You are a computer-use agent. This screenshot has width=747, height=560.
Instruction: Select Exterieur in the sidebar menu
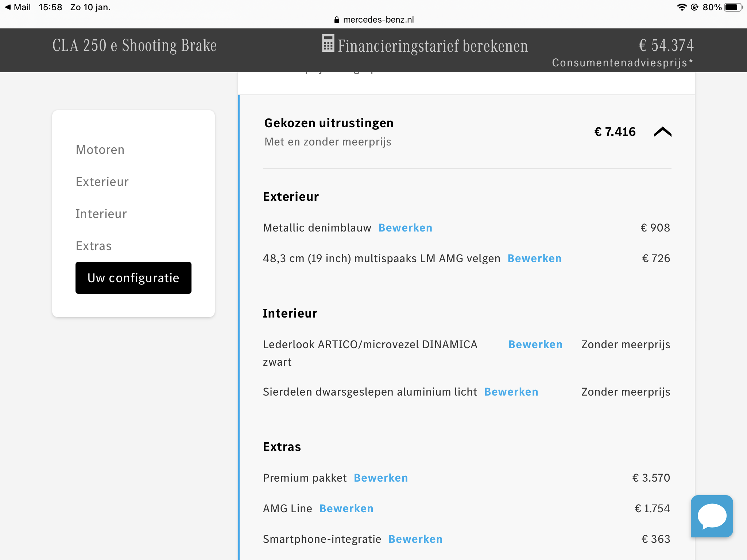[x=102, y=182]
